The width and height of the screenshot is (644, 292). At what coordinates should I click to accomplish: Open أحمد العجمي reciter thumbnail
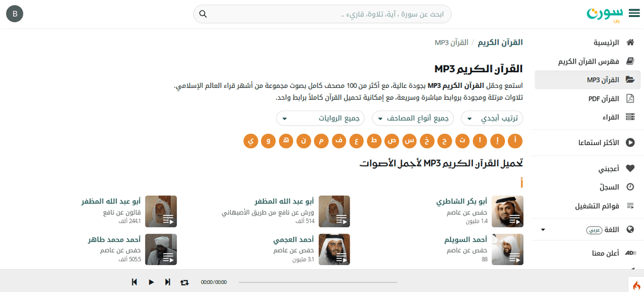tap(335, 249)
